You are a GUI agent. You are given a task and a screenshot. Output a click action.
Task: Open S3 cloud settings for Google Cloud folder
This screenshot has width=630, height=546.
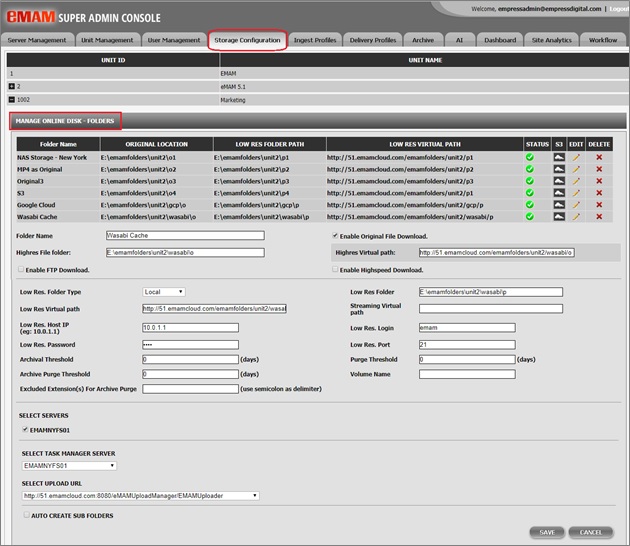[x=559, y=204]
